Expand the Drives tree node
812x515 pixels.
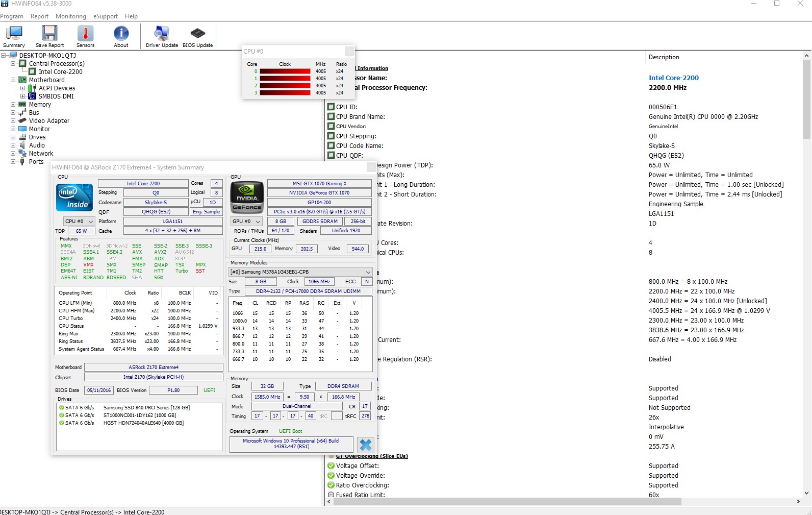[x=13, y=137]
